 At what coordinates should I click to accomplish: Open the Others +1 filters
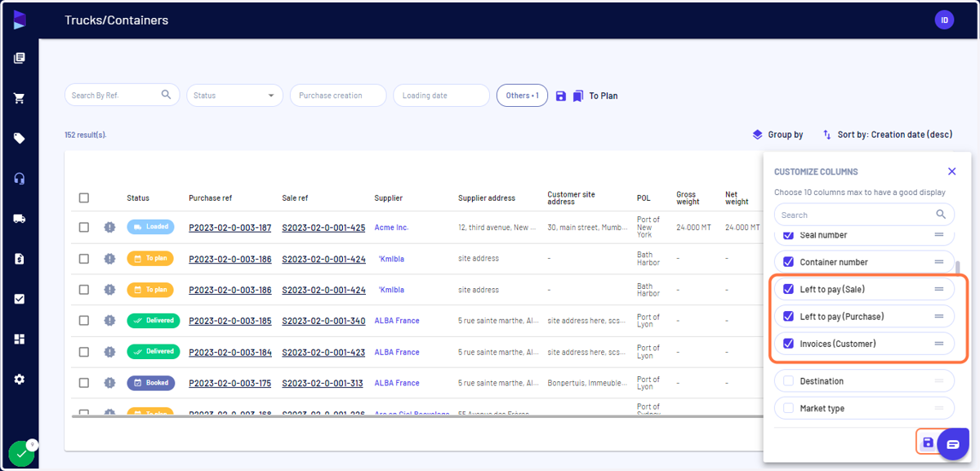[522, 96]
